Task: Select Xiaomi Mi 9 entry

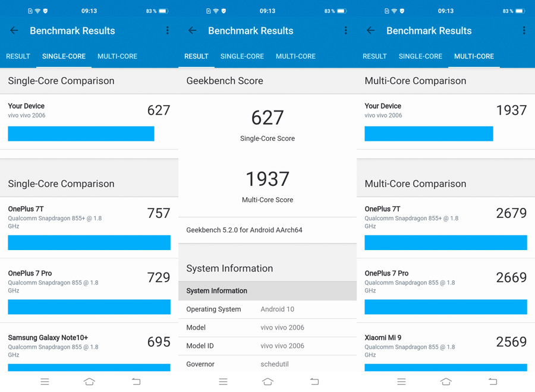Action: 446,347
